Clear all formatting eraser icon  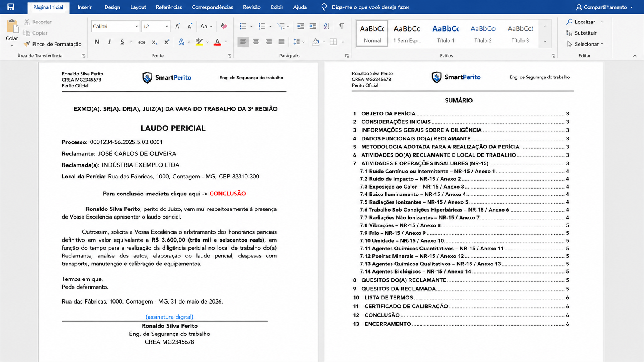(224, 26)
